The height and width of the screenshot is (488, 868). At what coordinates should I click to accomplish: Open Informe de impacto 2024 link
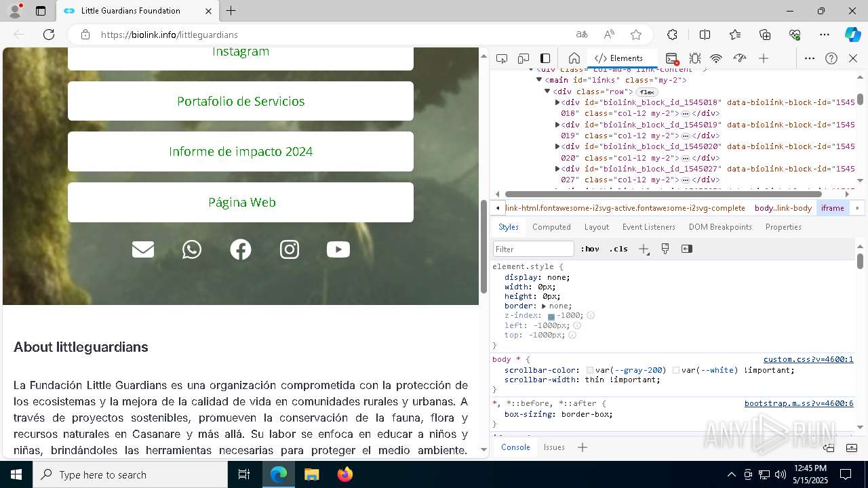241,152
